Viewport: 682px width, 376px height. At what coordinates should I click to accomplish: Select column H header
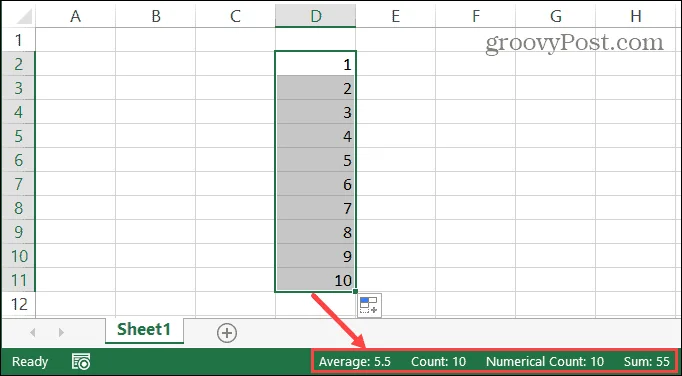click(x=636, y=16)
